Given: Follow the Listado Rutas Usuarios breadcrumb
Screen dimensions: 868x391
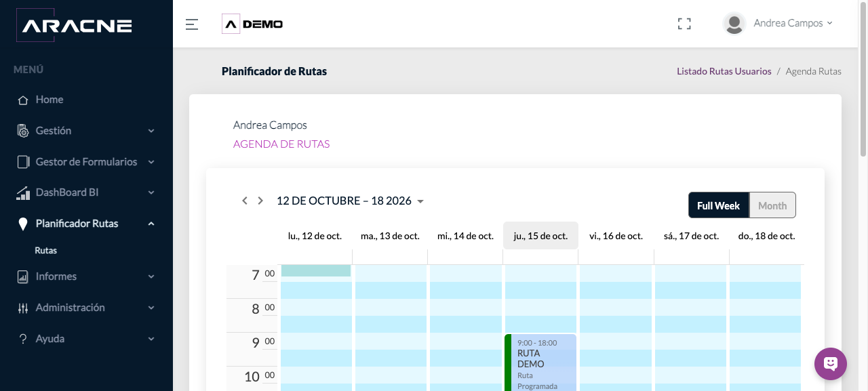Looking at the screenshot, I should pyautogui.click(x=724, y=71).
